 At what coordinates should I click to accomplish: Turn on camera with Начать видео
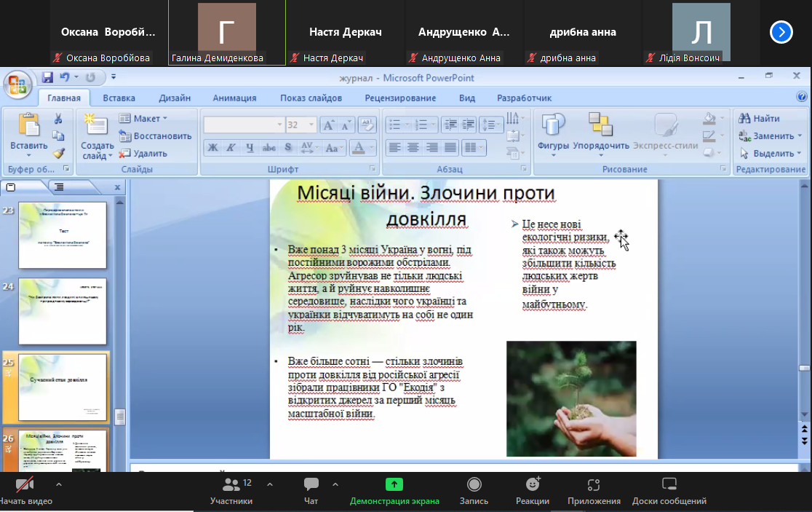25,484
